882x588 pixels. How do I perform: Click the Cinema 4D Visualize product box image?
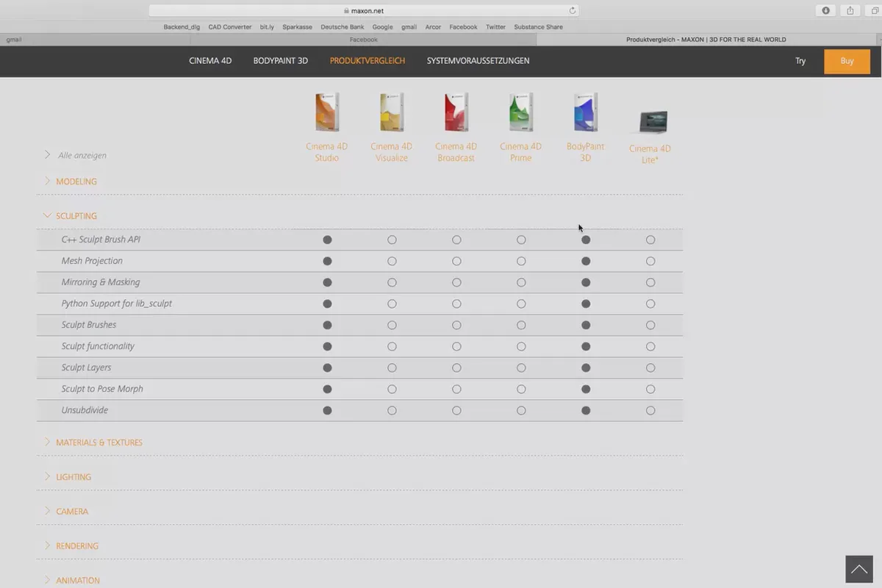coord(392,112)
